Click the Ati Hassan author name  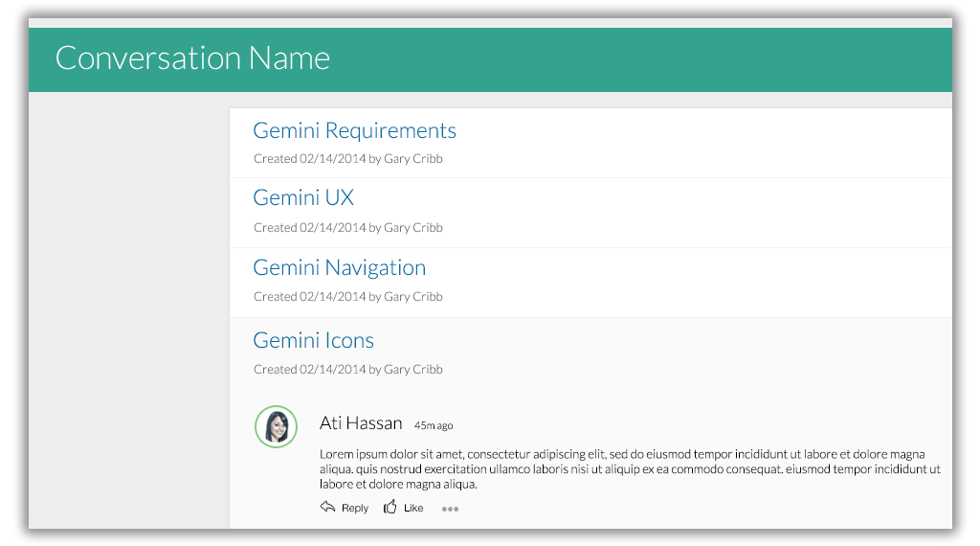click(361, 423)
